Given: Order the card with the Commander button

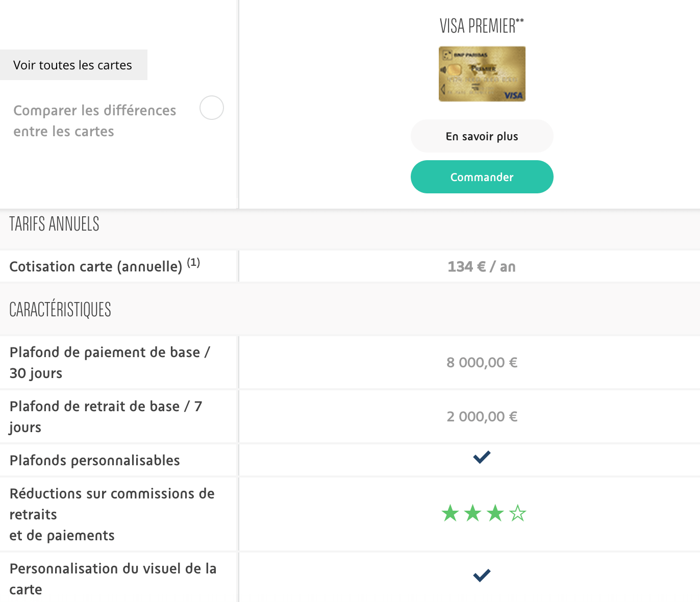Looking at the screenshot, I should click(x=482, y=177).
